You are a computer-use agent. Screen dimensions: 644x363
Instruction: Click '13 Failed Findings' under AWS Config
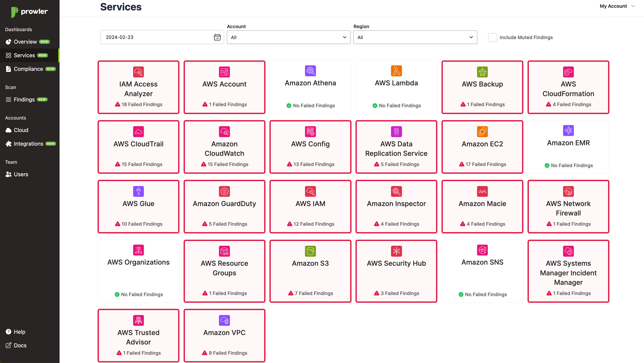tap(310, 164)
